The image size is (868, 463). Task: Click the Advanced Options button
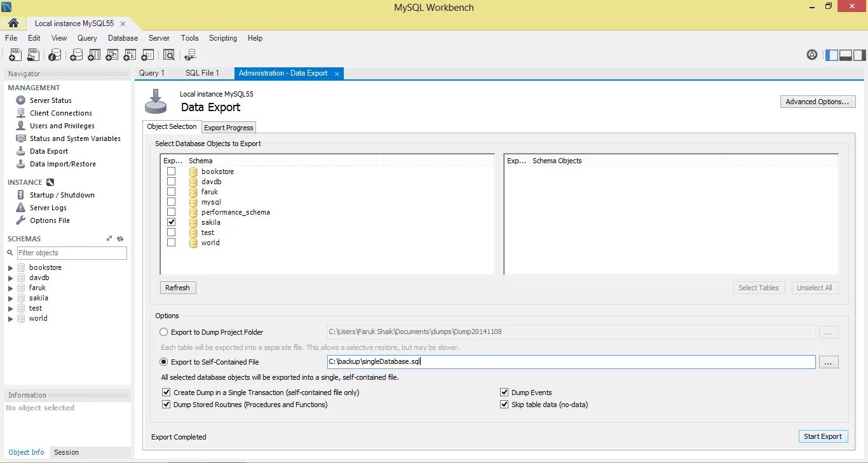[x=817, y=102]
